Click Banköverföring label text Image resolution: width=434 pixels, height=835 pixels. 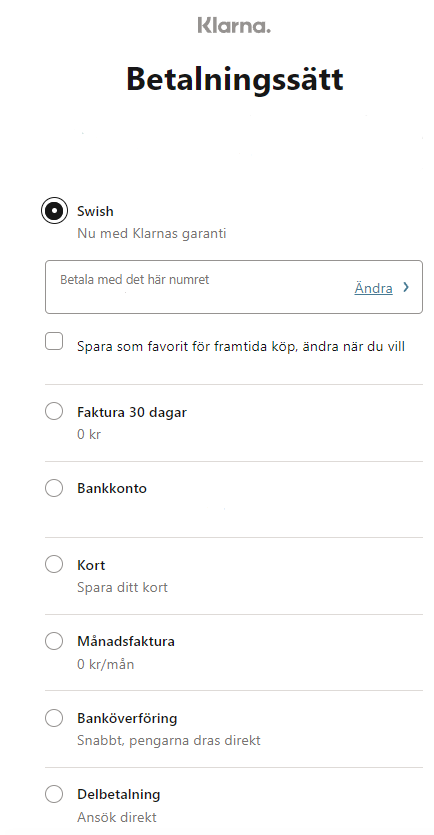[127, 718]
